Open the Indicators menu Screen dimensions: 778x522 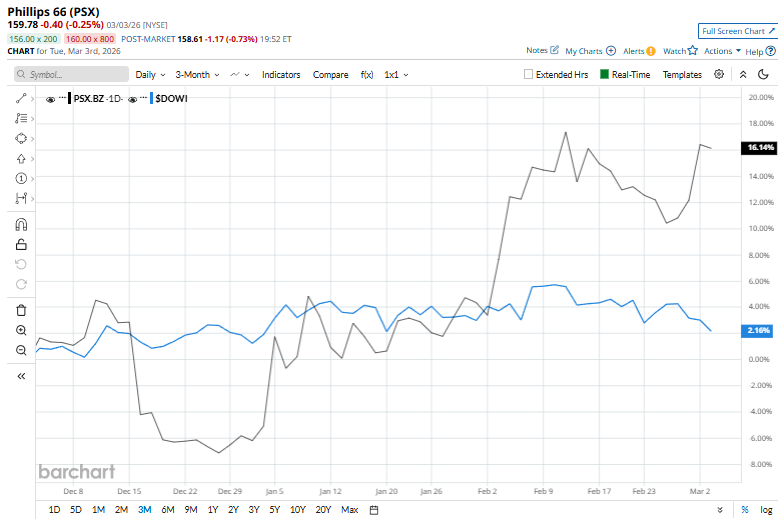pos(281,75)
